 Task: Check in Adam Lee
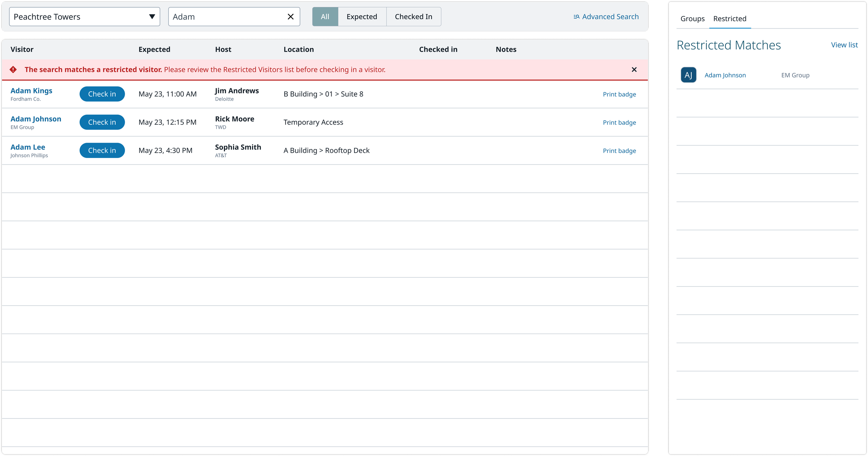(102, 150)
